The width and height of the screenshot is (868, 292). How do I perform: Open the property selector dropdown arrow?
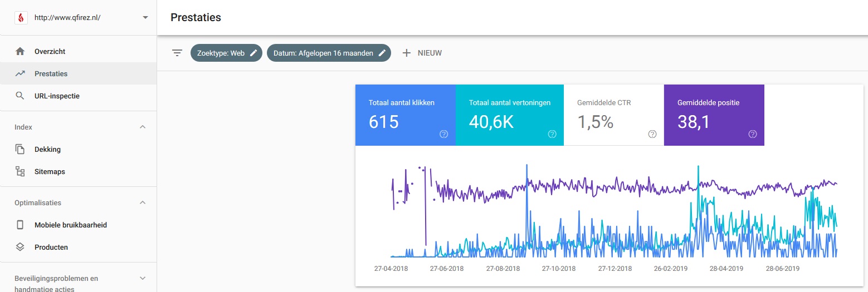coord(145,18)
